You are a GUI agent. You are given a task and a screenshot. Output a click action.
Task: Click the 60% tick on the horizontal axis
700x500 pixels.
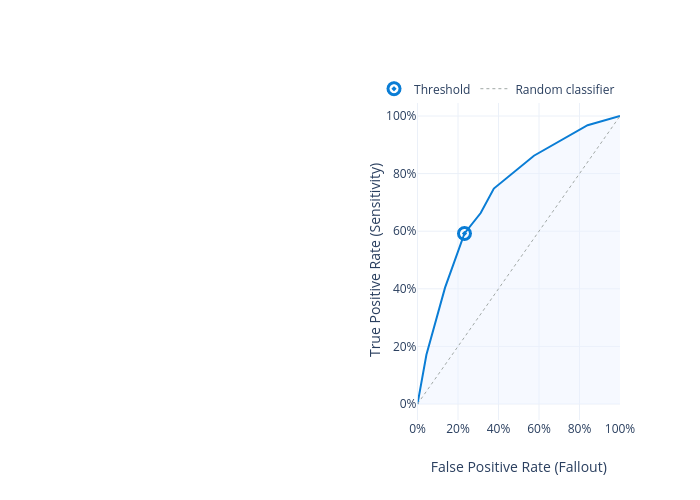tap(539, 429)
